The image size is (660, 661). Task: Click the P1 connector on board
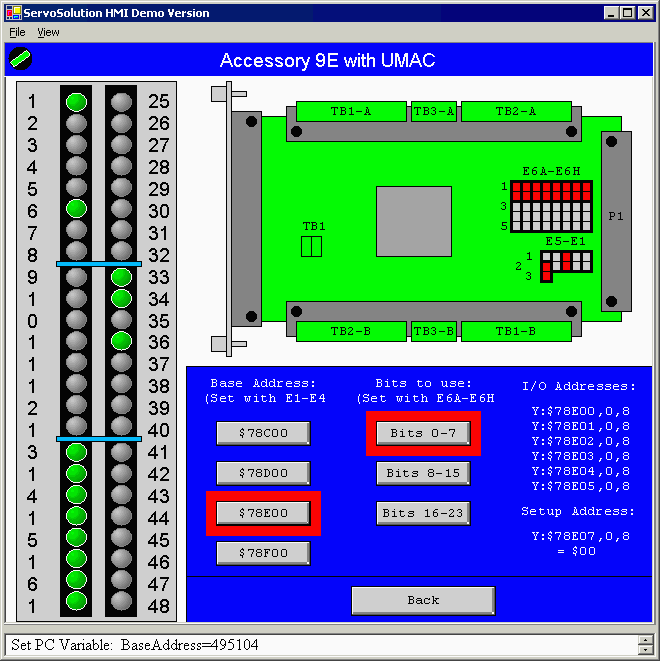616,221
